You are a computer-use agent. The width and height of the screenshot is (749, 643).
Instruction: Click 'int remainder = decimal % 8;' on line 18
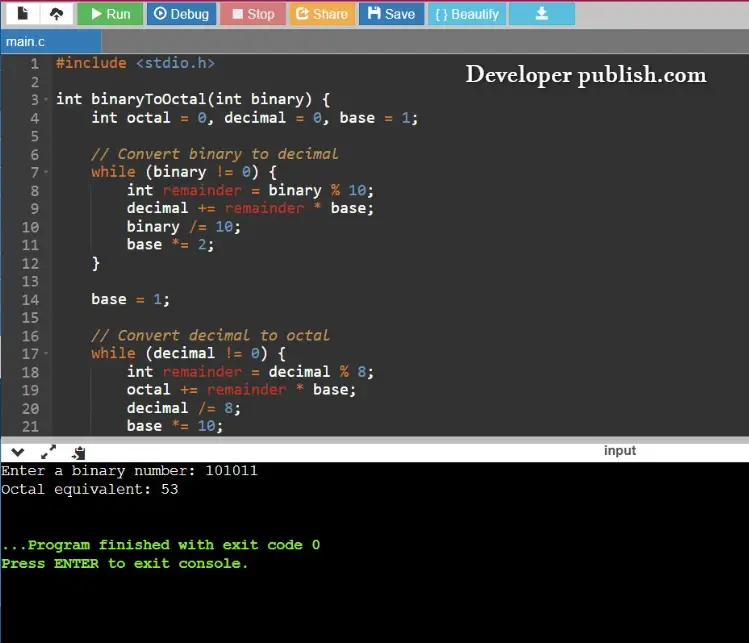[x=250, y=372]
